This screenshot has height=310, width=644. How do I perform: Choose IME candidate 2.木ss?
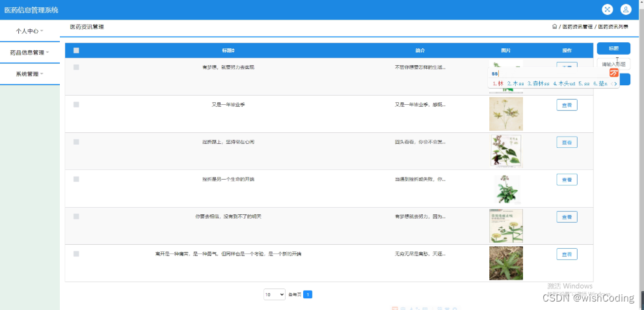point(515,83)
